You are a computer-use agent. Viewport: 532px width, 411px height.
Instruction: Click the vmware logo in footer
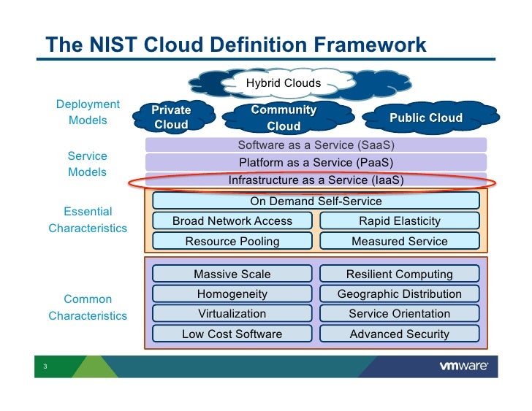click(x=463, y=366)
